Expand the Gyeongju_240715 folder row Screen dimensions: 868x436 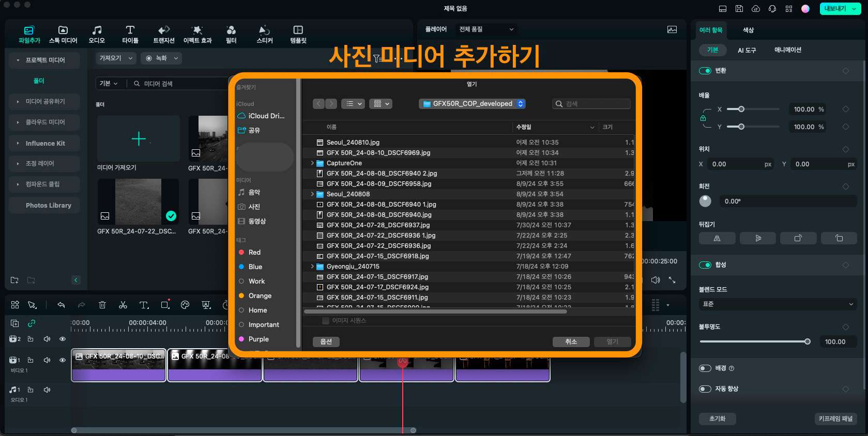tap(312, 267)
